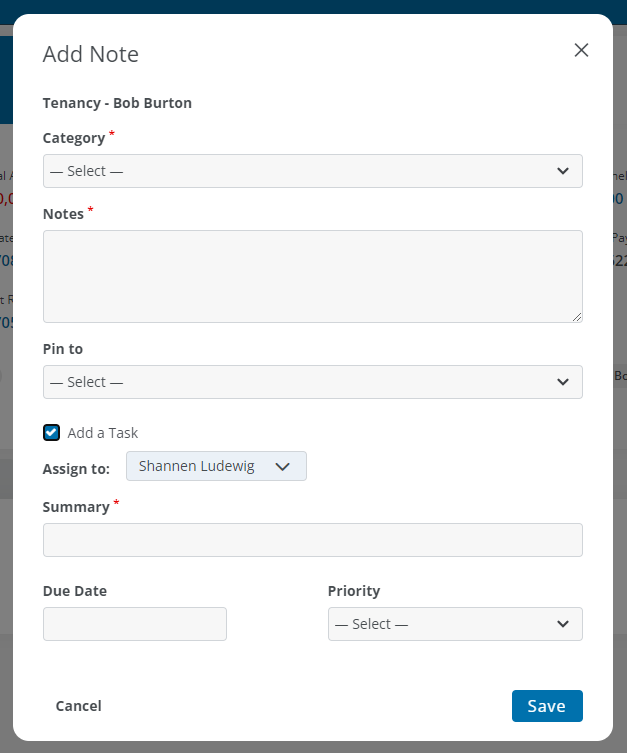Uncheck the Add a Task checkbox

coord(51,432)
